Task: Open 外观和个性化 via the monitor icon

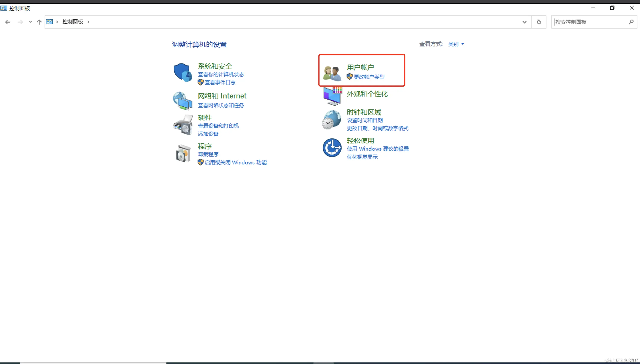Action: 332,96
